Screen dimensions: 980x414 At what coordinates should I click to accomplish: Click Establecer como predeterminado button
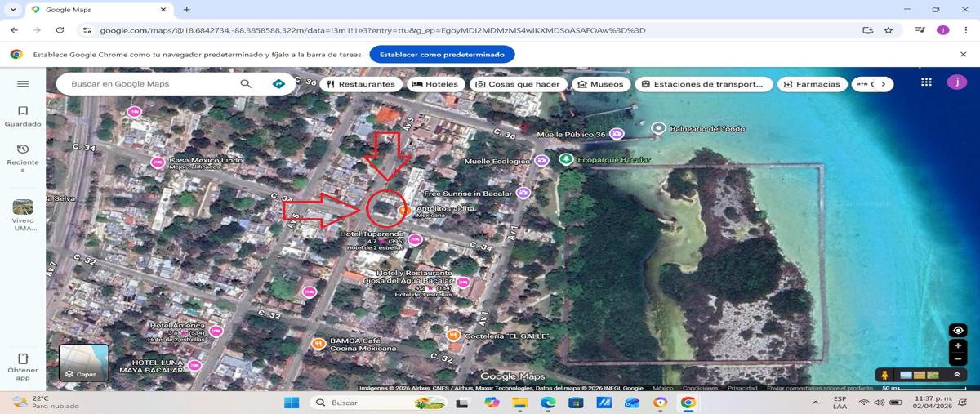tap(442, 55)
